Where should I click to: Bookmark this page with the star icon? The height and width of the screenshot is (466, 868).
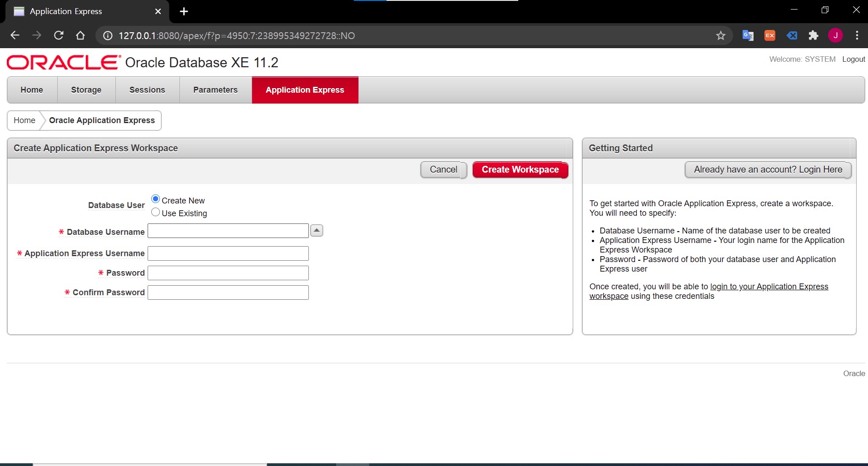coord(721,35)
